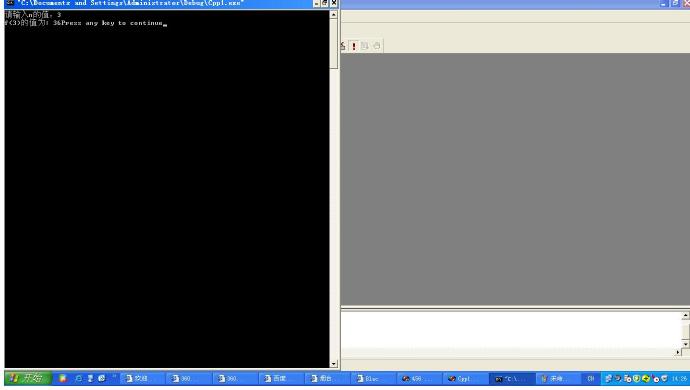Screen dimensions: 690x390
Task: Click the Go debug icon beside the exclamation
Action: (365, 46)
